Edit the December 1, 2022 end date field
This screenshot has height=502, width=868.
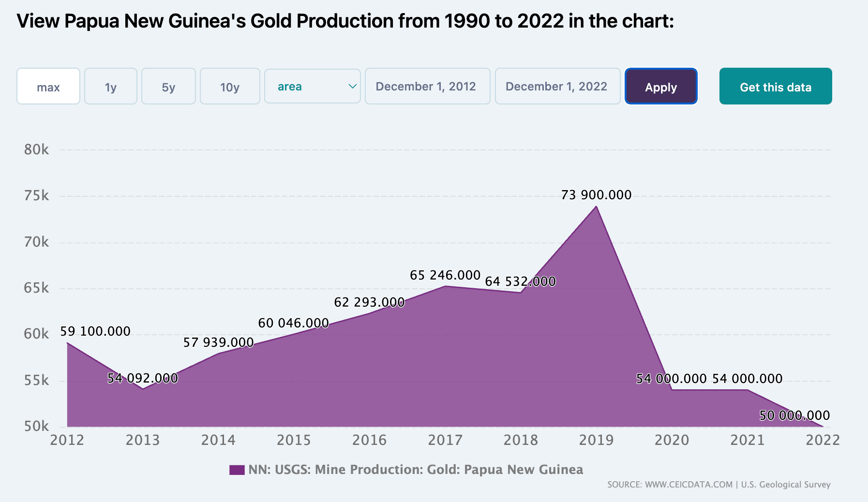point(558,86)
